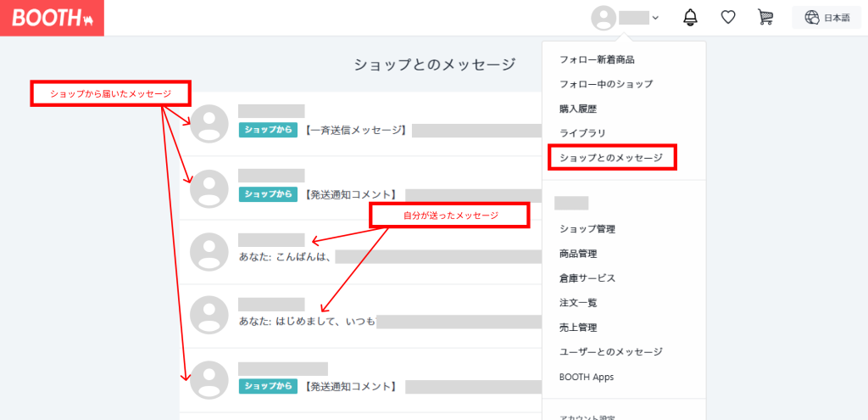Image resolution: width=868 pixels, height=420 pixels.
Task: Open the favorites heart icon
Action: point(727,18)
